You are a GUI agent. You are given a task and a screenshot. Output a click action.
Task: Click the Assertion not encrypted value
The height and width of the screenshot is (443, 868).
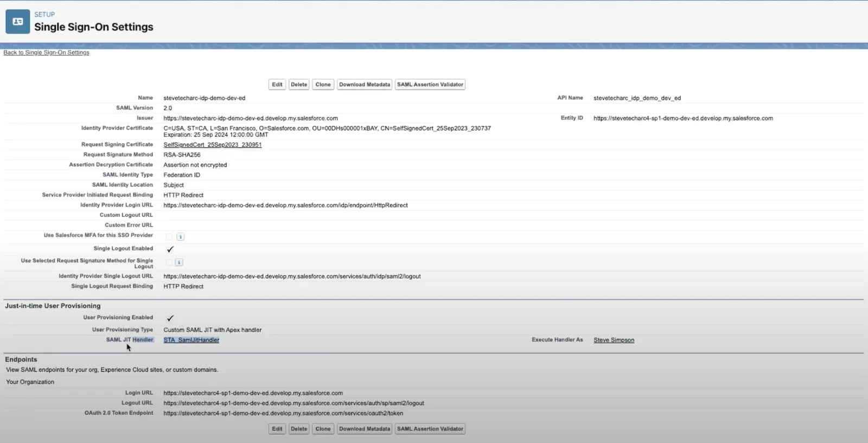point(195,165)
